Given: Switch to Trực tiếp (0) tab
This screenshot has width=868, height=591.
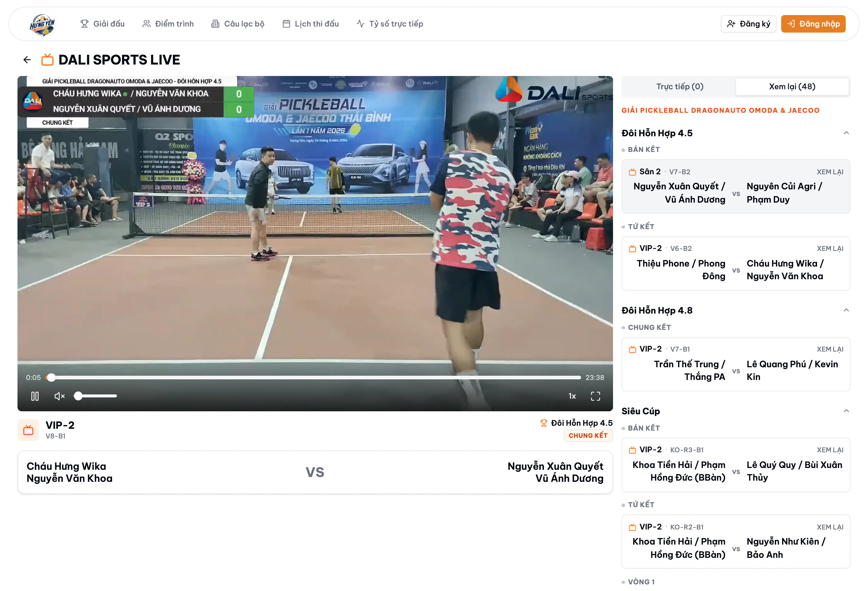Looking at the screenshot, I should [x=680, y=87].
